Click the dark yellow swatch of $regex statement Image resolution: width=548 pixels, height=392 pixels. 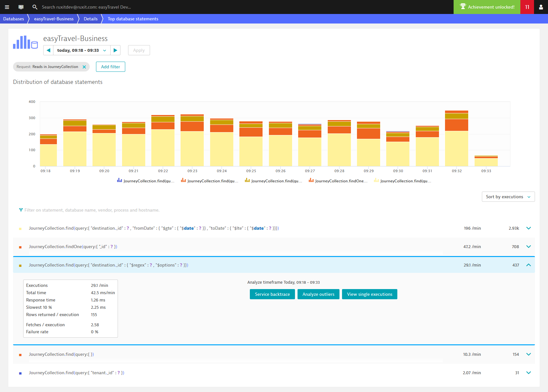click(20, 266)
